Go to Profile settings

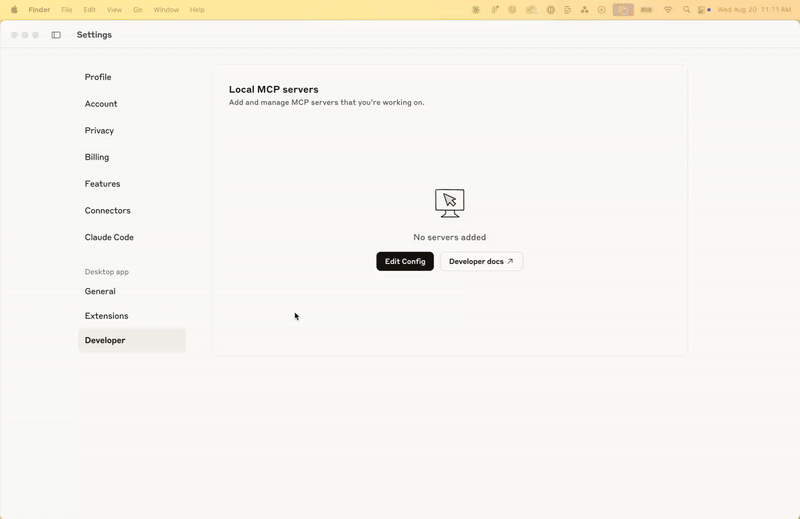132,77
